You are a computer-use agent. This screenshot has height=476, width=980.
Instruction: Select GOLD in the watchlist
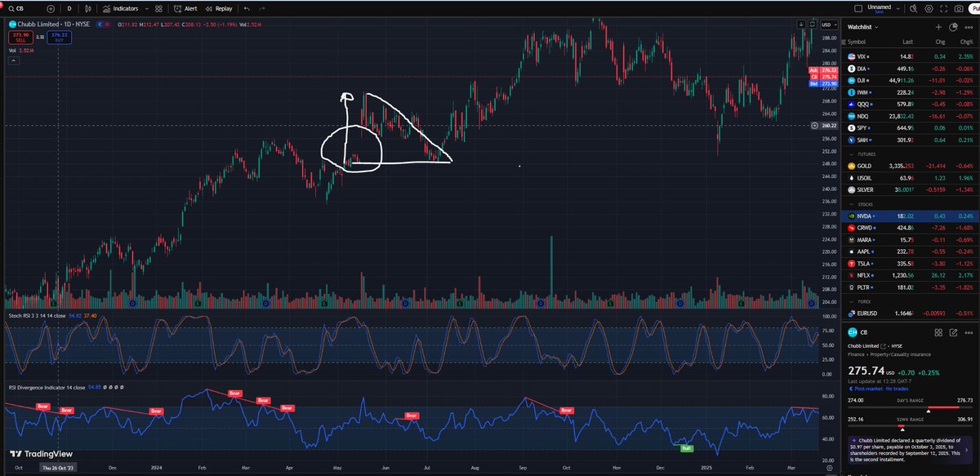click(x=911, y=165)
